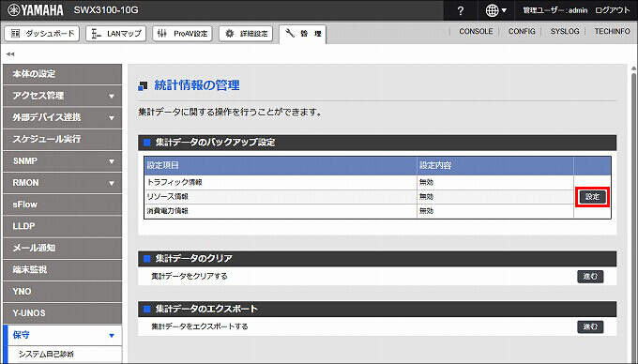Viewport: 638px width, 364px height.
Task: Collapse the sidebar with double-arrow icon
Action: (10, 54)
